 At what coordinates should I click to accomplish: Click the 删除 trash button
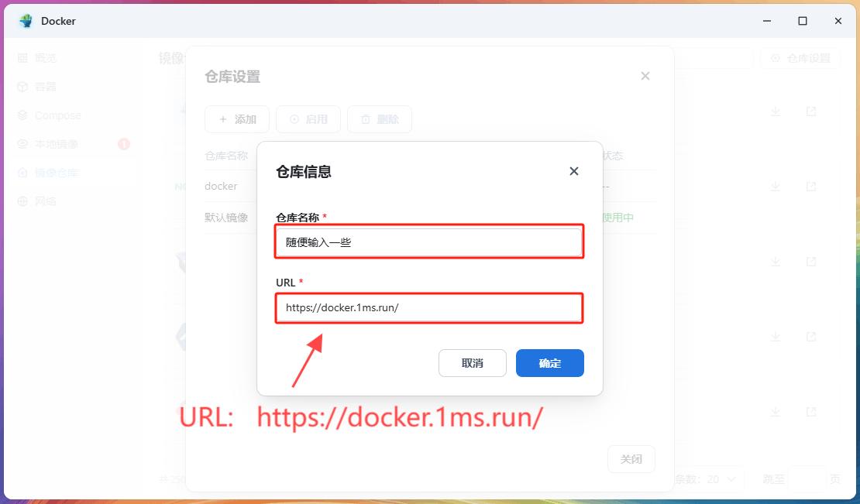[380, 119]
